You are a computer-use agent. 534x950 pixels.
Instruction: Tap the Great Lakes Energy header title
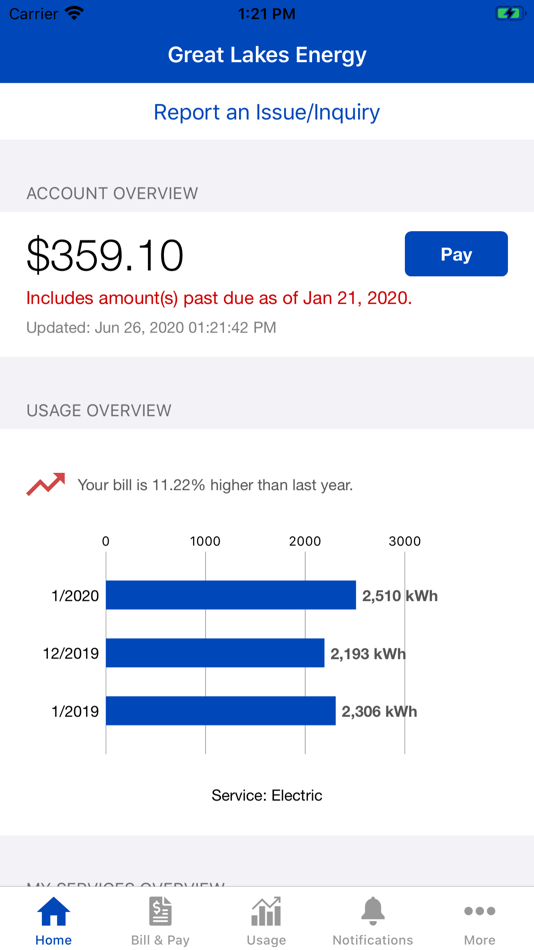click(267, 55)
